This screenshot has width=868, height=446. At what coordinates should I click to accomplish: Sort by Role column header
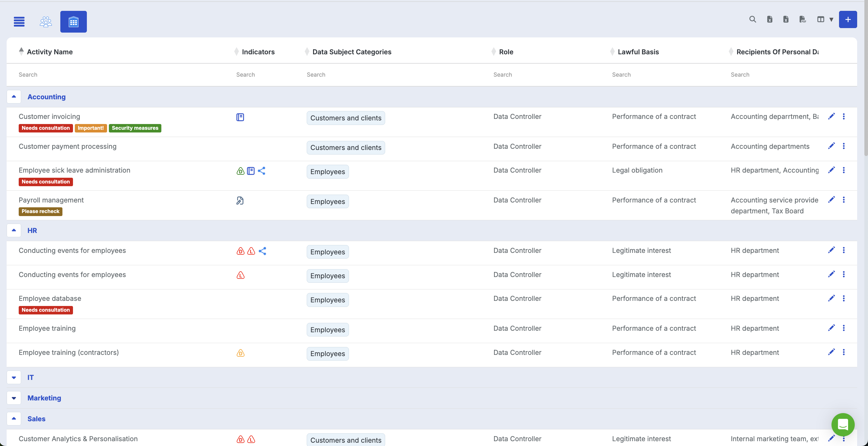[502, 52]
